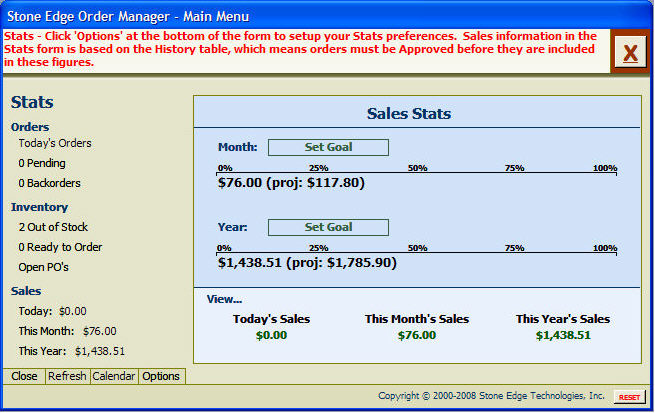Select the Close tab at bottom
This screenshot has height=413, width=655.
[x=24, y=376]
